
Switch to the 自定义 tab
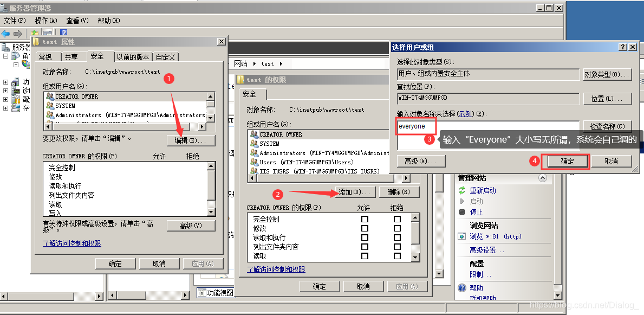166,57
